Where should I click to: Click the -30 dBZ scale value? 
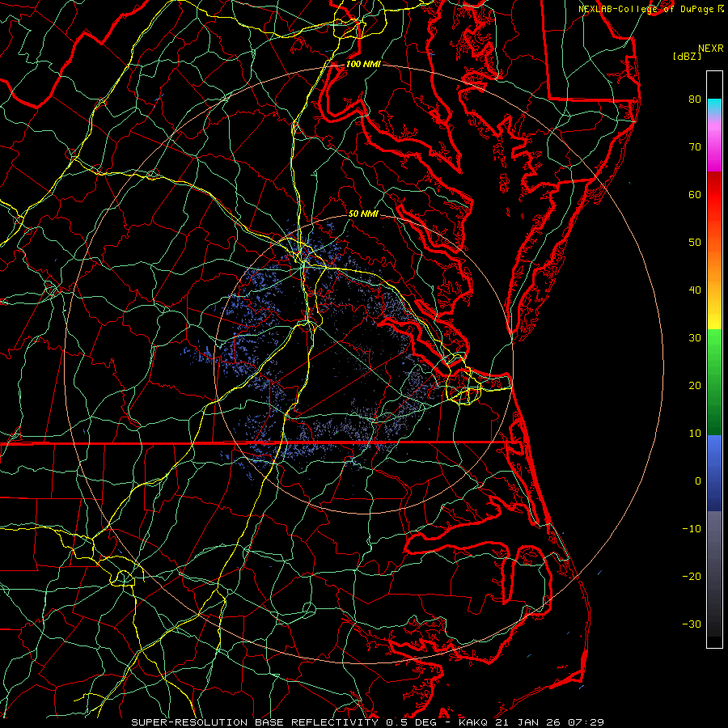(x=692, y=624)
